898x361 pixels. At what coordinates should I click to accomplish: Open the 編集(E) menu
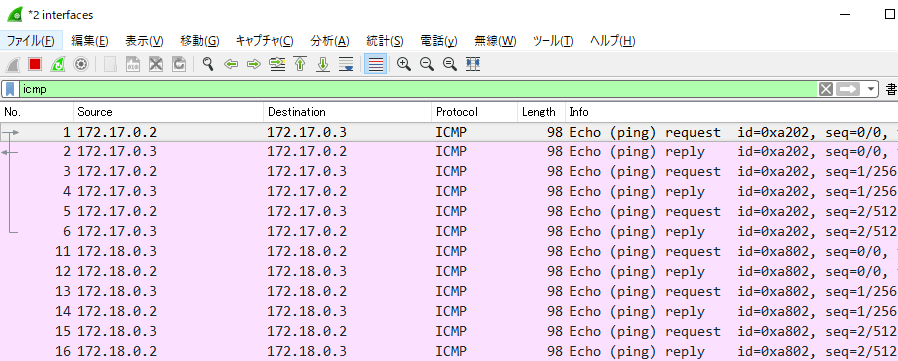[x=90, y=41]
